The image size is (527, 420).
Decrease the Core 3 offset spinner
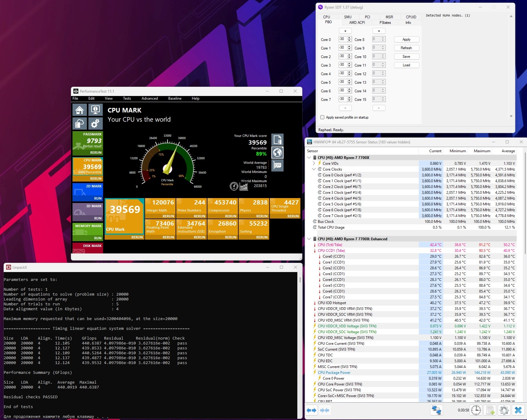coord(349,66)
